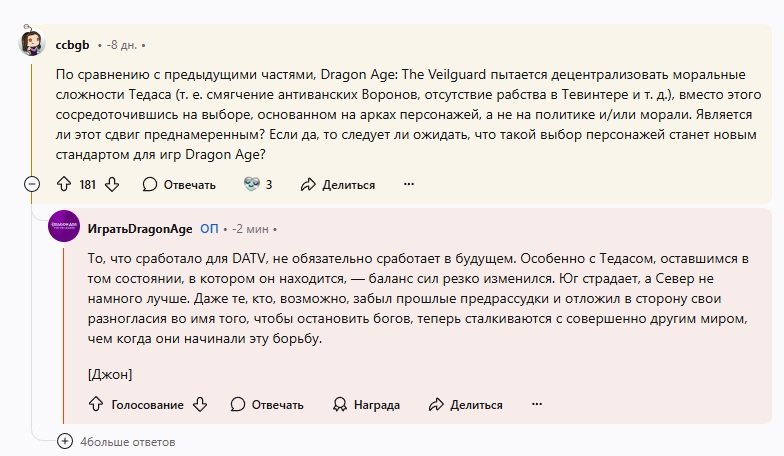784x456 pixels.
Task: Reply to ccbgb's comment with Ответить
Action: tap(179, 184)
